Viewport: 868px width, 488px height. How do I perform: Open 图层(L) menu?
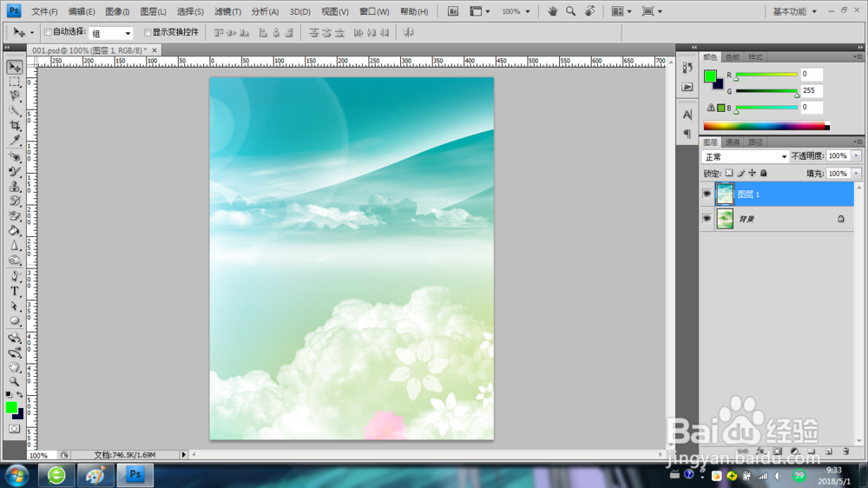153,11
